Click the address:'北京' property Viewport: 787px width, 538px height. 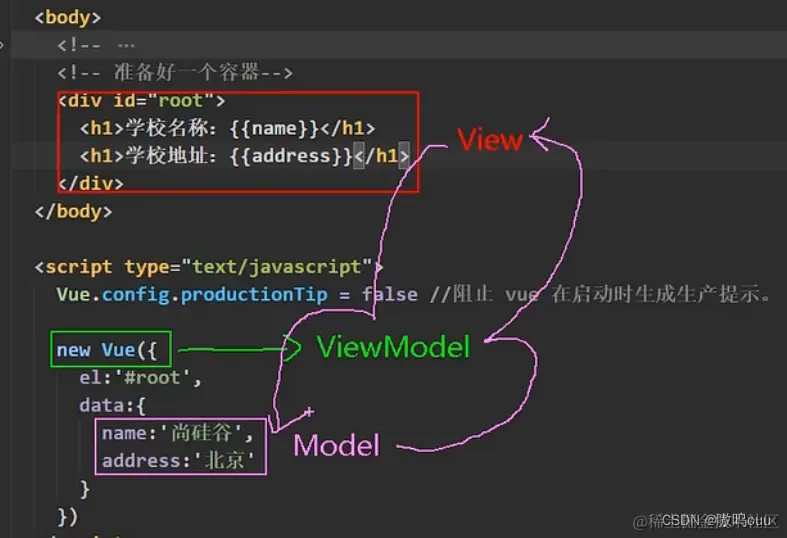179,460
